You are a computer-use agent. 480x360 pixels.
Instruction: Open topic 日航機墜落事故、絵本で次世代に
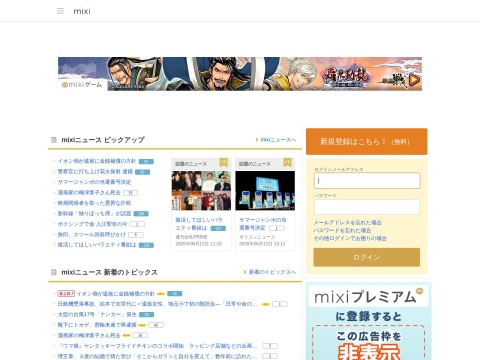(158, 304)
